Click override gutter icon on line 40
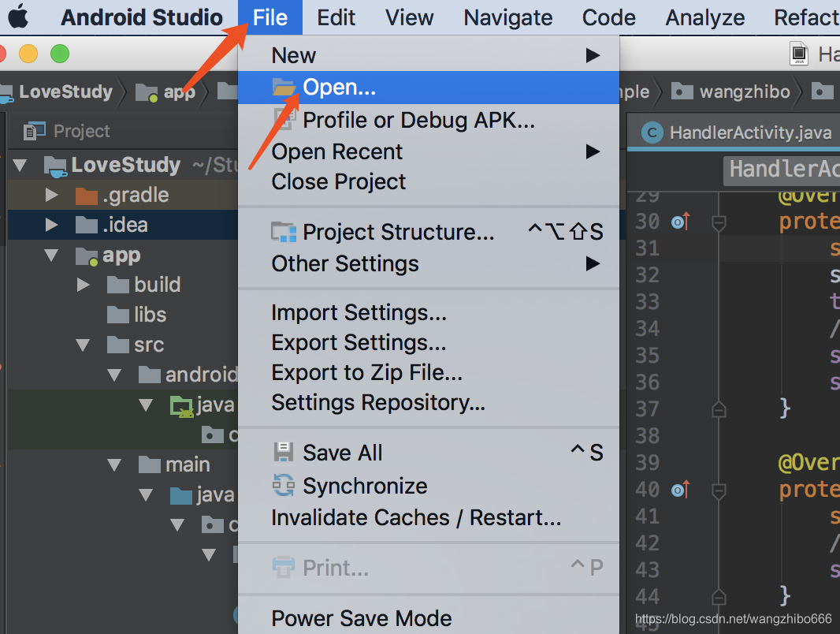Image resolution: width=840 pixels, height=634 pixels. coord(680,489)
